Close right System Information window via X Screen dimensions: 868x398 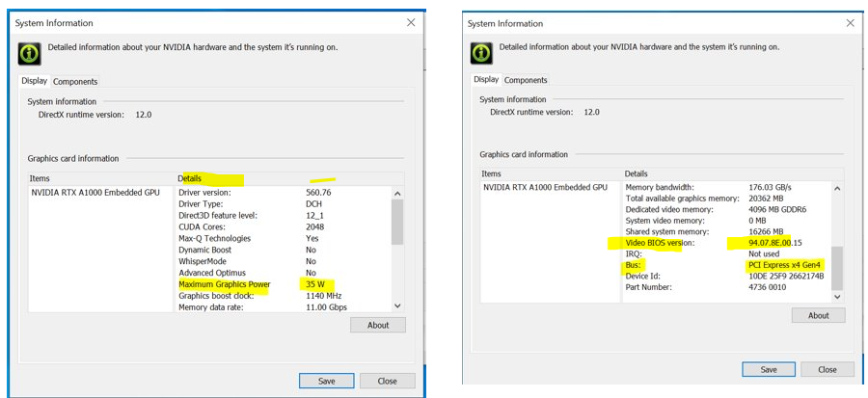click(851, 23)
